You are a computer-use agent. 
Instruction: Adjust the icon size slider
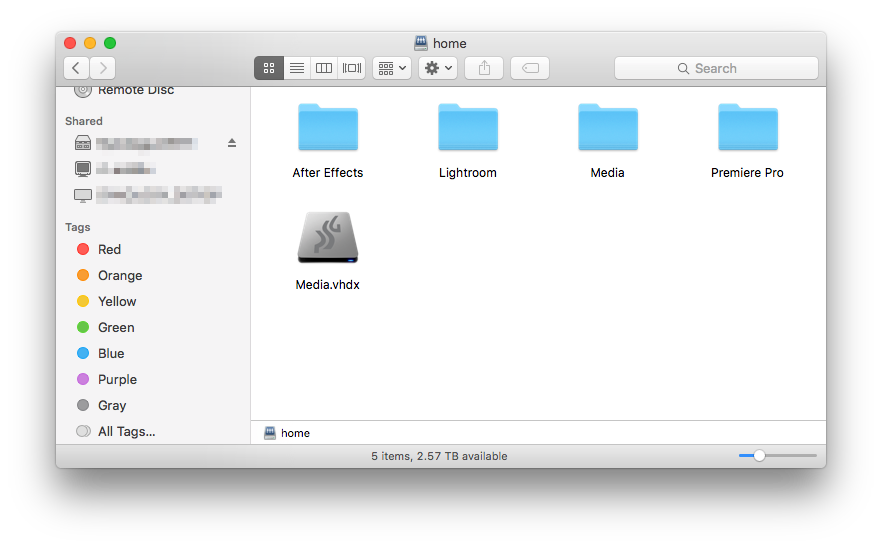[759, 456]
